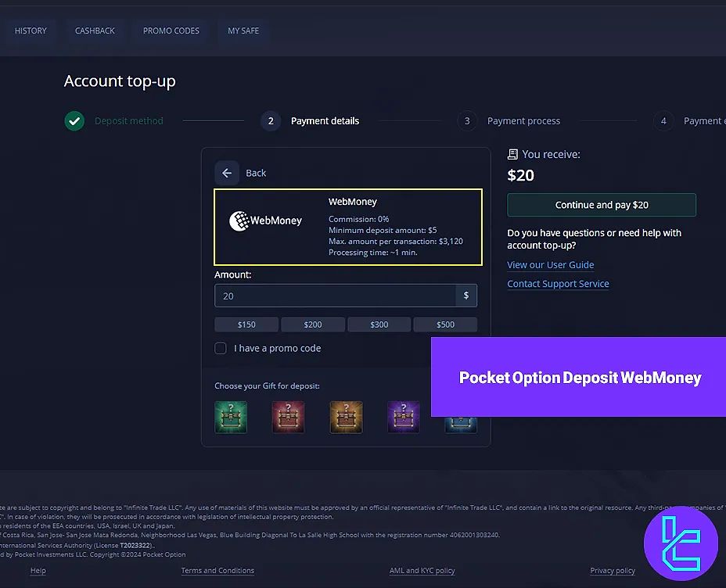Switch to the My Safe tab
The width and height of the screenshot is (726, 588).
pos(243,30)
